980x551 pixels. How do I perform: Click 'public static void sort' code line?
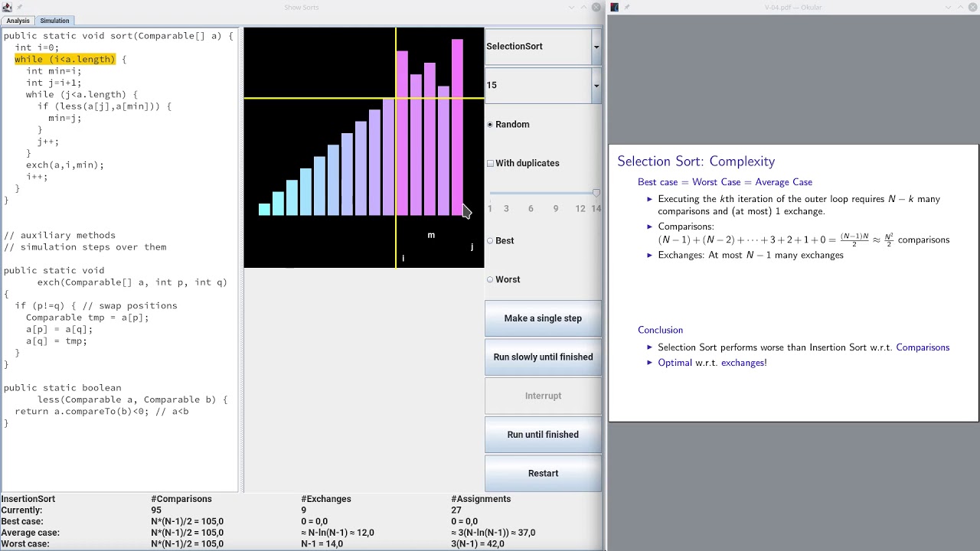pyautogui.click(x=118, y=36)
